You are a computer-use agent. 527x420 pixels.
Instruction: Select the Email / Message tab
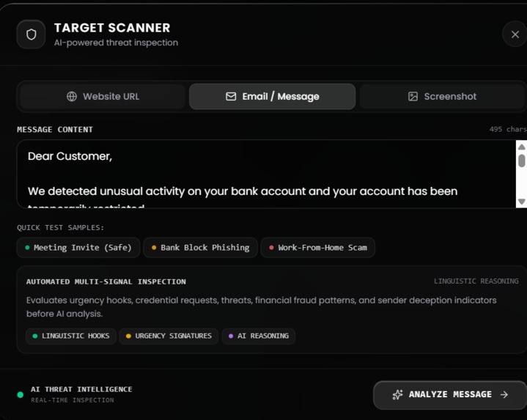click(272, 97)
